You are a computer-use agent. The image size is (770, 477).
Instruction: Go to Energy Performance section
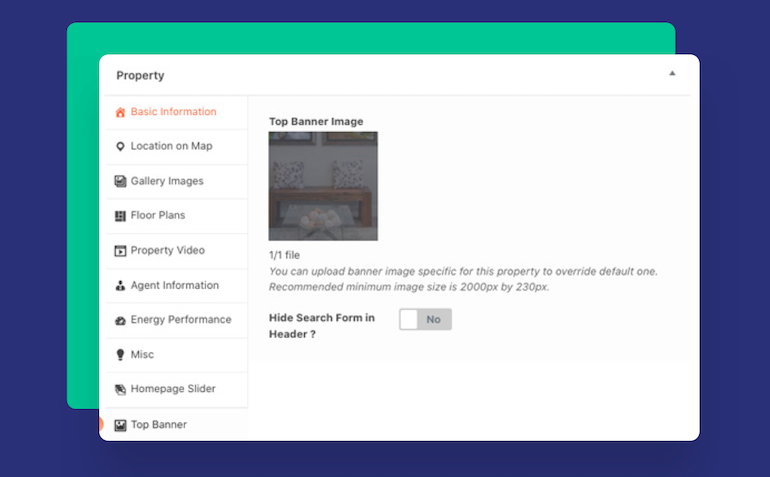click(181, 320)
